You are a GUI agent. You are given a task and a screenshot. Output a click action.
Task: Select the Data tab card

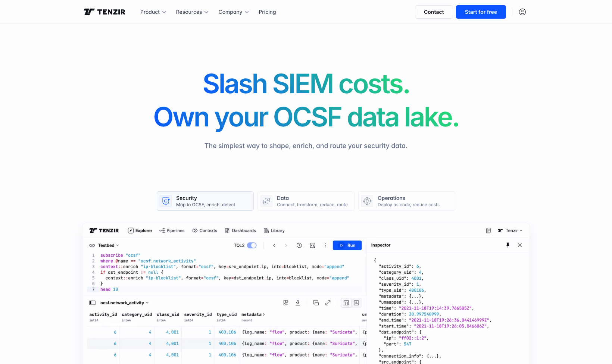306,201
